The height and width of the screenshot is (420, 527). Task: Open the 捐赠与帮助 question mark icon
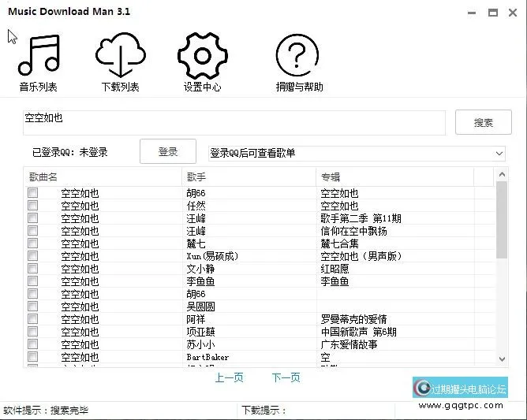pos(297,55)
